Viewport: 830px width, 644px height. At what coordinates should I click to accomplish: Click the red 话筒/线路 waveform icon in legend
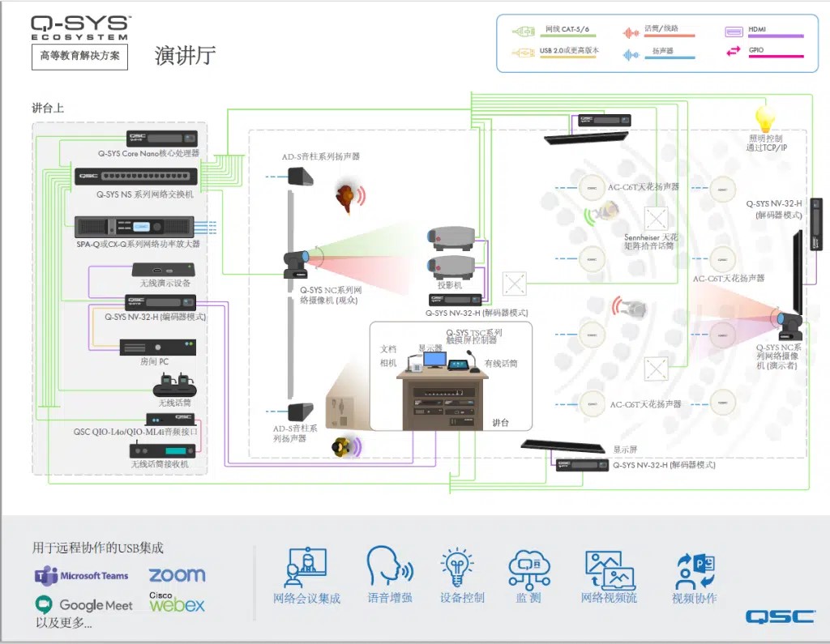click(631, 33)
